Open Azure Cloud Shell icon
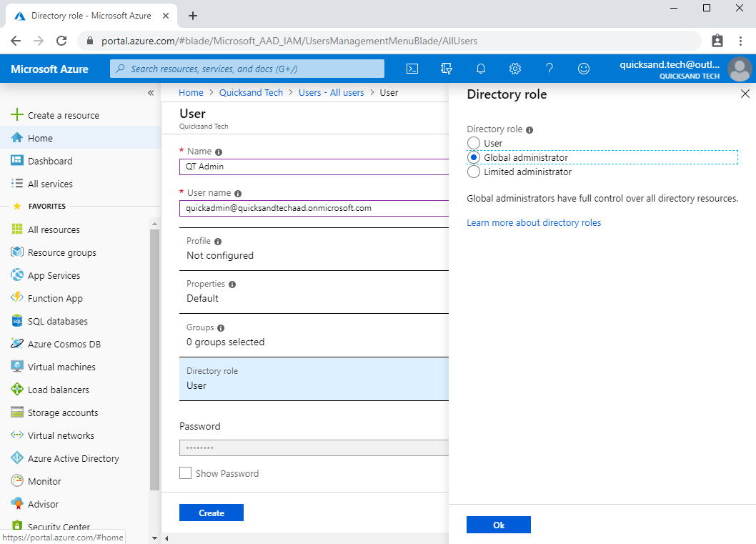 click(412, 69)
